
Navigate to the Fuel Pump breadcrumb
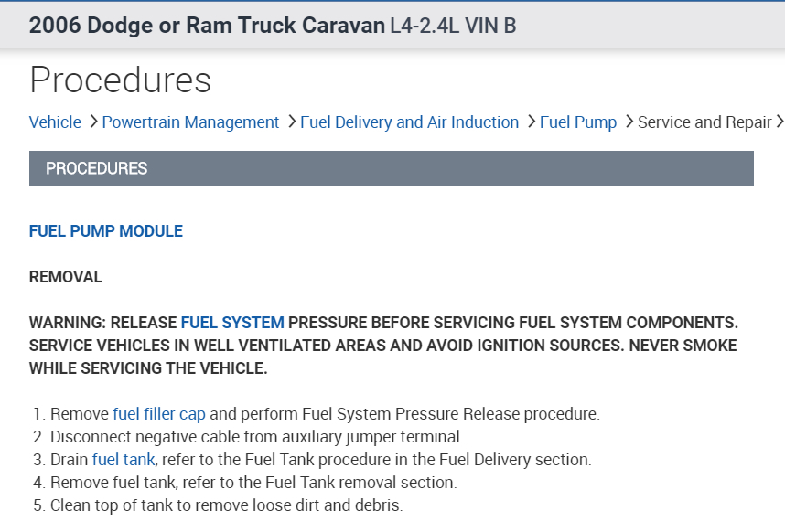(x=578, y=122)
